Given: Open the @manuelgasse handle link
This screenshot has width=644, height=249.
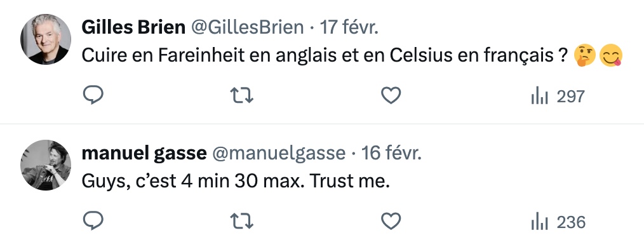Looking at the screenshot, I should coord(279,153).
